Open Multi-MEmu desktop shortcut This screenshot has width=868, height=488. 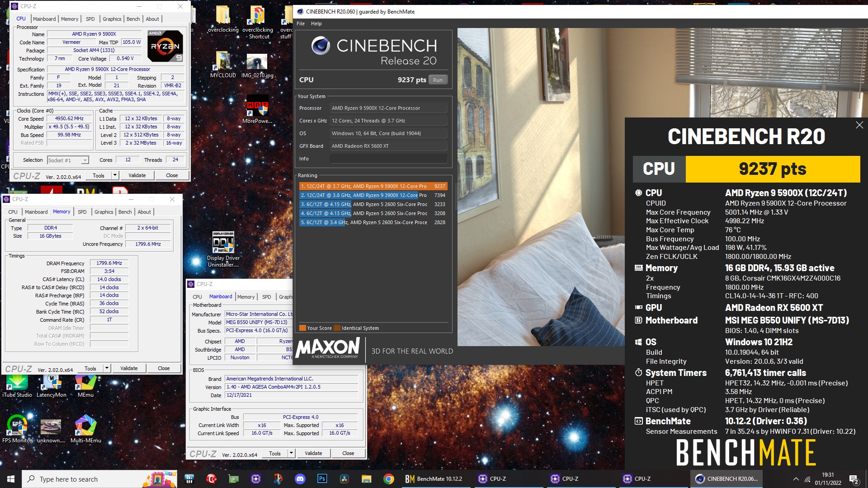pyautogui.click(x=85, y=429)
